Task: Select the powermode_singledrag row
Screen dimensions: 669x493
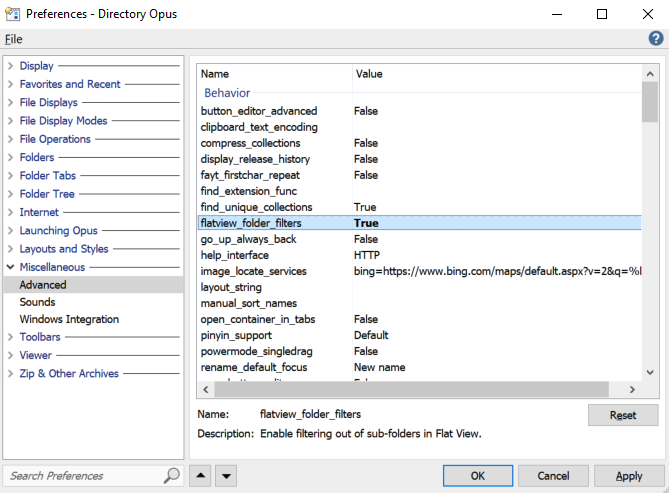Action: (x=420, y=351)
